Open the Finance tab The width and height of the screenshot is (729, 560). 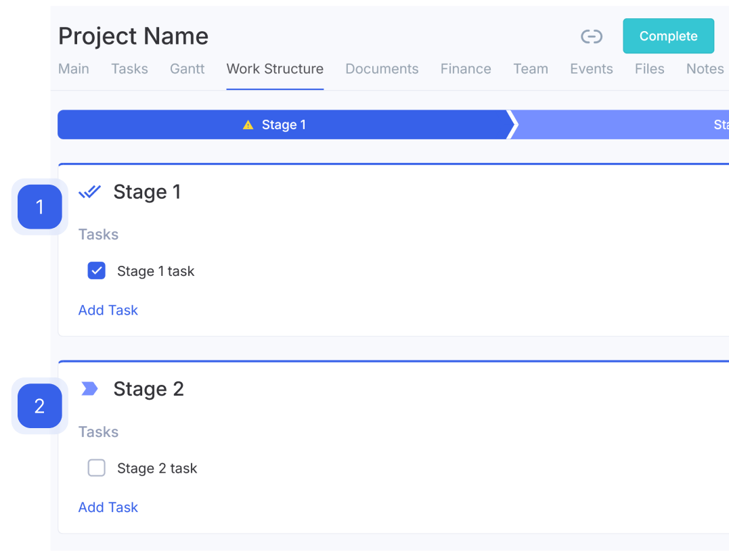tap(466, 69)
